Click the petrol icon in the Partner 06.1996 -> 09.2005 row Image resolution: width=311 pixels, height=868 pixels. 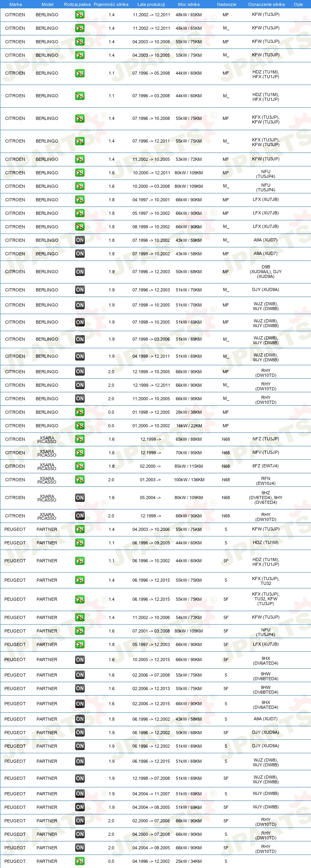80,543
